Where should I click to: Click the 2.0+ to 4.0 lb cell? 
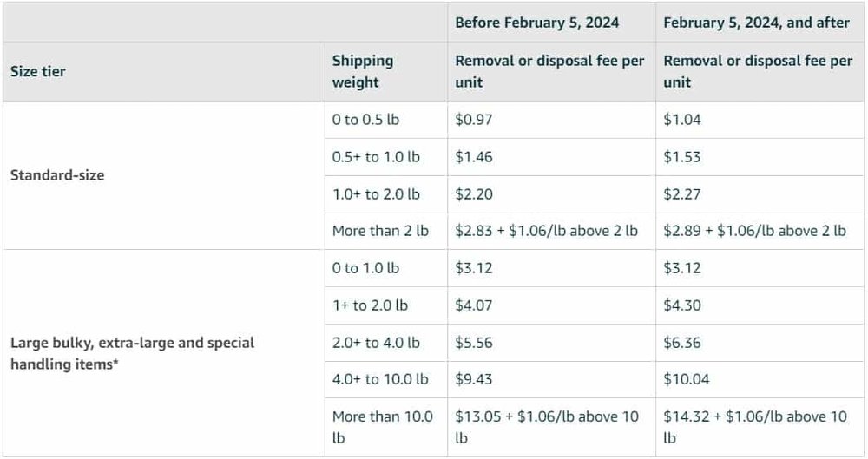[x=376, y=343]
